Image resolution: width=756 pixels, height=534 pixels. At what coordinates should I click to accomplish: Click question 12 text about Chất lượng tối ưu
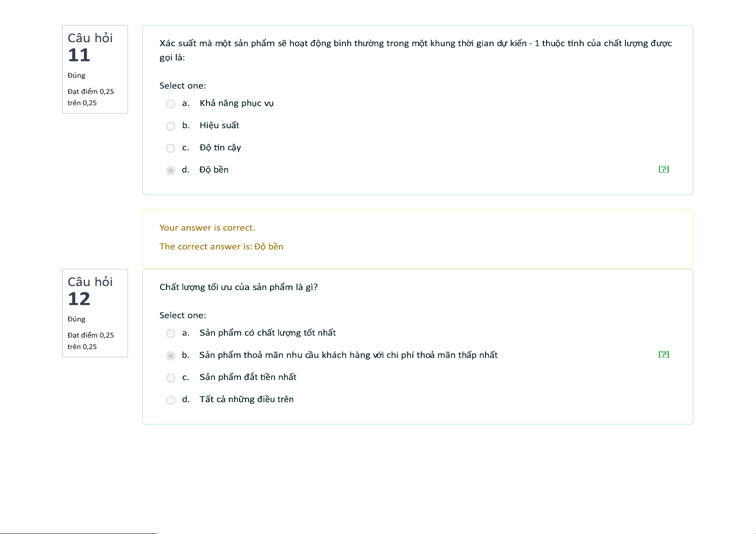coord(239,287)
